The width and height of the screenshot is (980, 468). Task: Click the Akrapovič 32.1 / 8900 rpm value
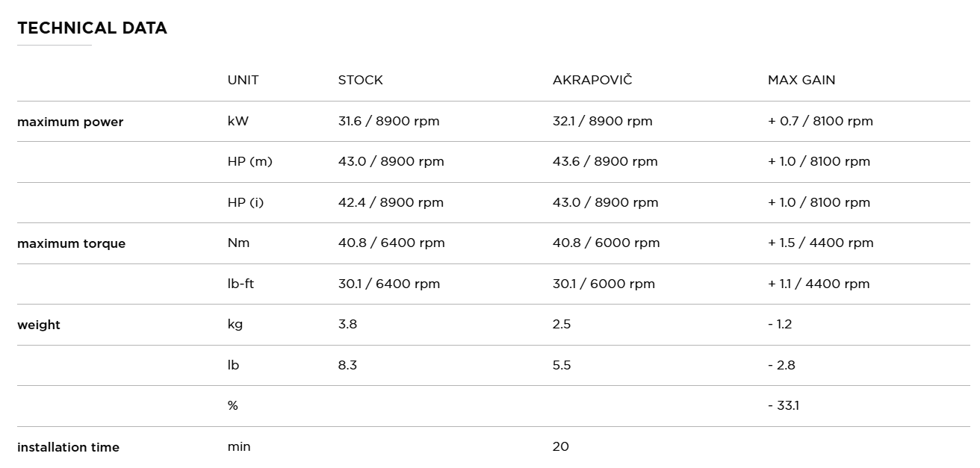[602, 121]
